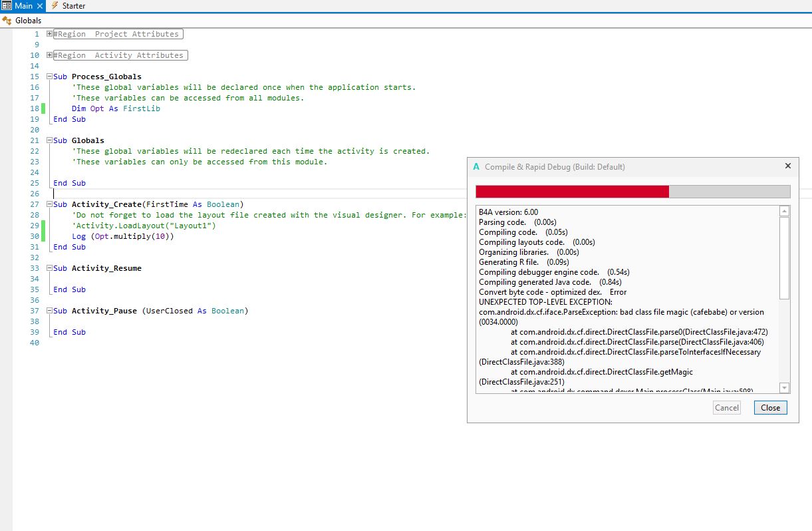
Task: Click the 'bad class file magic' ParseException line
Action: point(621,317)
